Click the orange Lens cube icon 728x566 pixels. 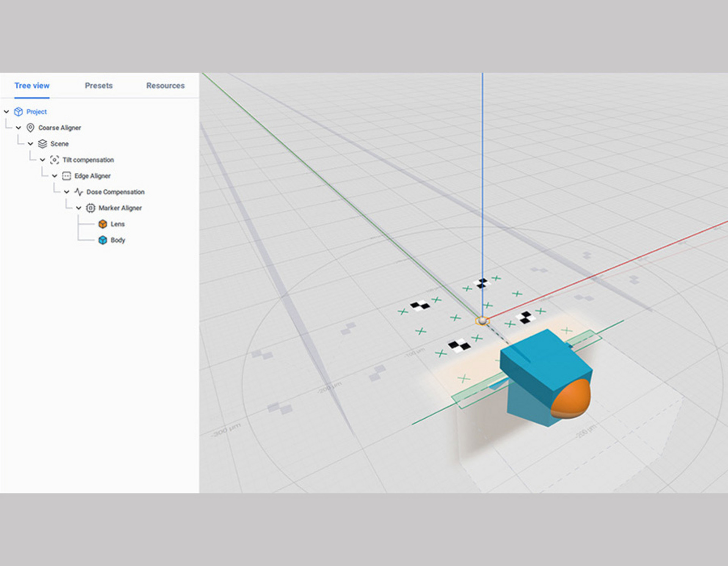103,224
